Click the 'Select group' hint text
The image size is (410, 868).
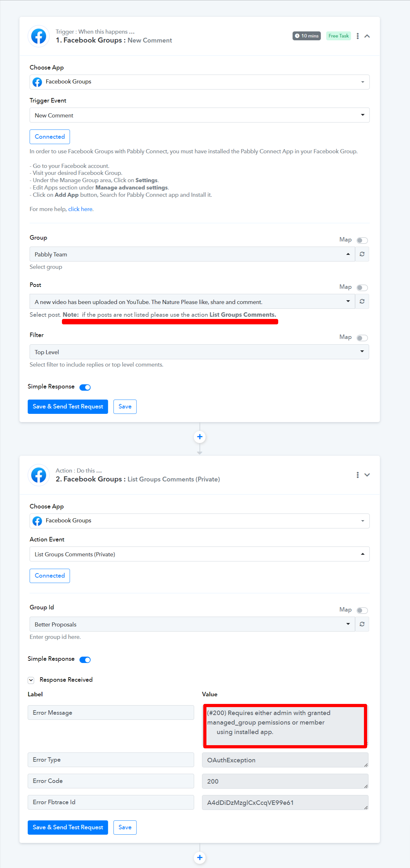46,267
